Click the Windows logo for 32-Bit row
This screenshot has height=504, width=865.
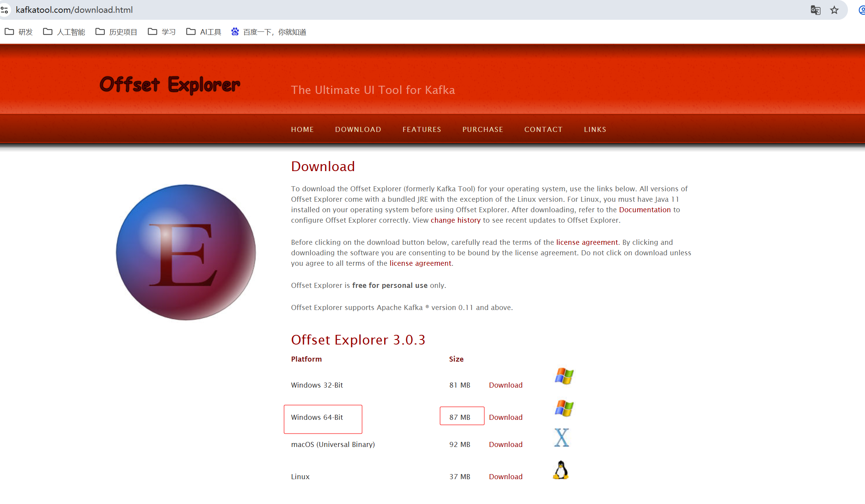pos(564,376)
